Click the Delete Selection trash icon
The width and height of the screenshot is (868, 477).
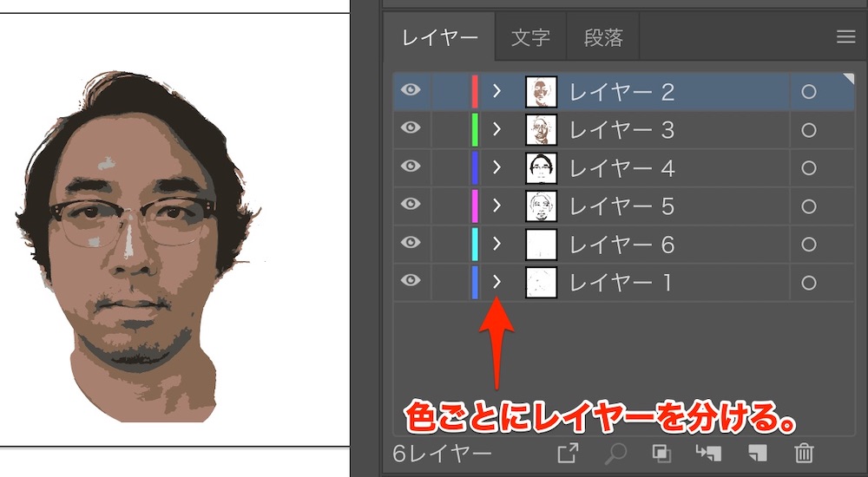(x=804, y=453)
